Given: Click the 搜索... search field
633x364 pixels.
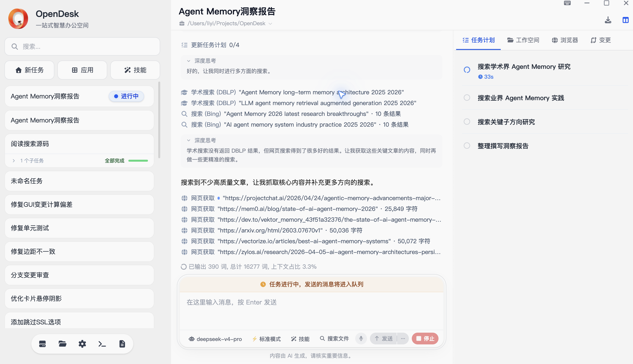Looking at the screenshot, I should (x=82, y=47).
